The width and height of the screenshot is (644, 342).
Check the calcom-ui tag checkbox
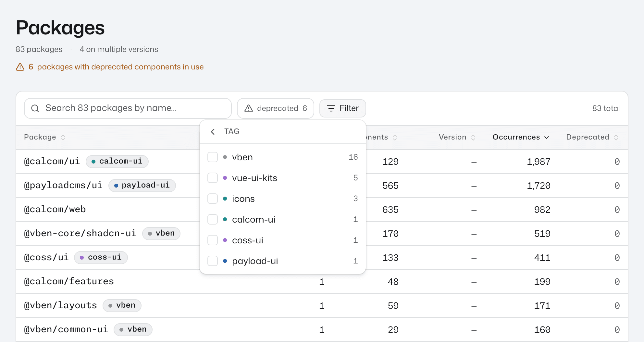[213, 219]
